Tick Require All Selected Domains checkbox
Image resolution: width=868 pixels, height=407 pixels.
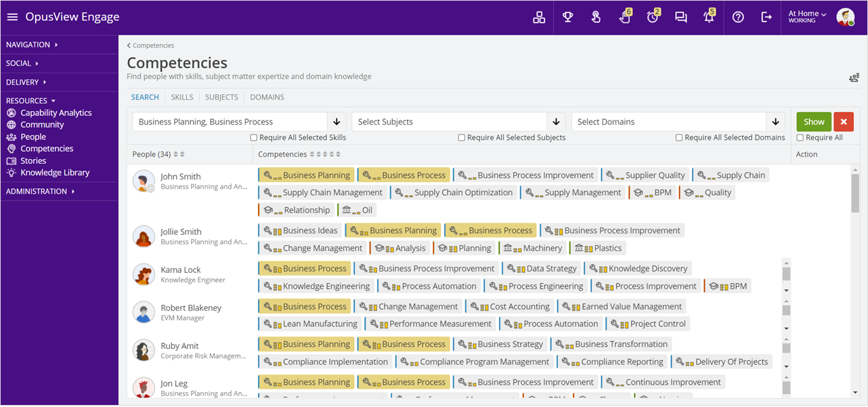679,137
